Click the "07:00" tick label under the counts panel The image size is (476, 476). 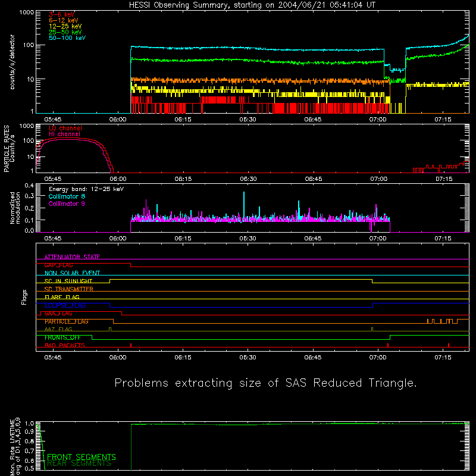click(378, 120)
